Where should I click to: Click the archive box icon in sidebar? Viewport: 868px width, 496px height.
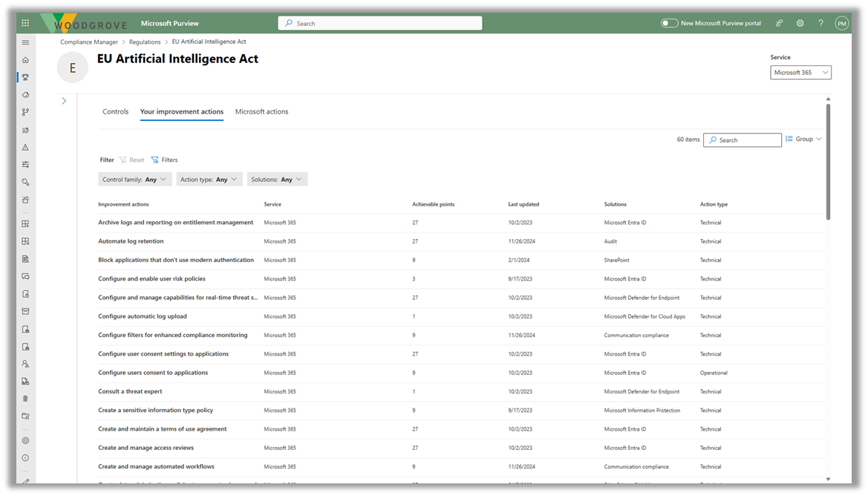tap(25, 312)
